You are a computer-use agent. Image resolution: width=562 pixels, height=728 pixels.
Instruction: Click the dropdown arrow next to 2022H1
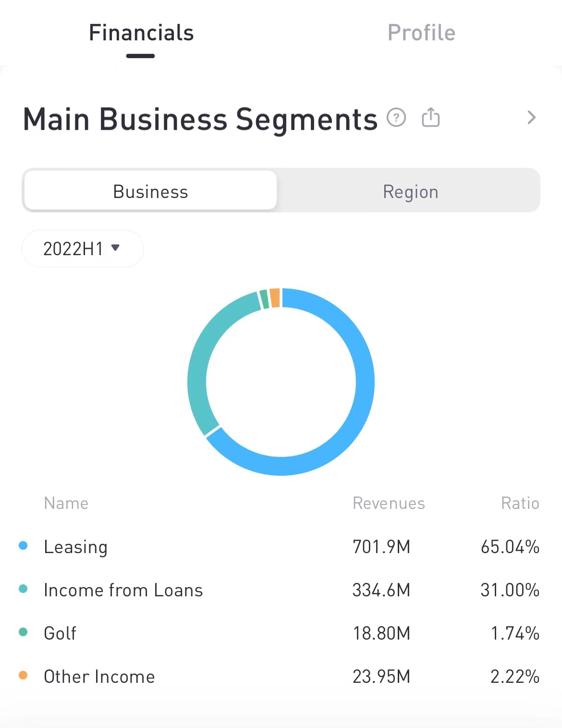115,247
